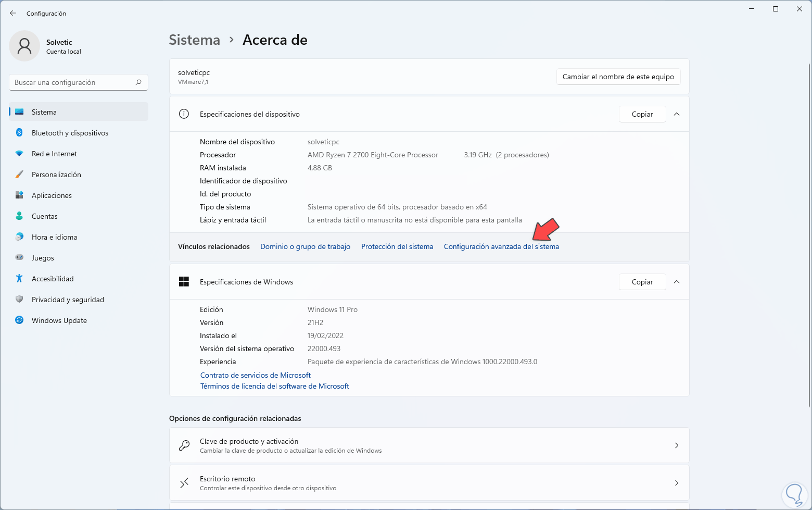Collapse the Especificaciones de Windows section

coord(677,282)
